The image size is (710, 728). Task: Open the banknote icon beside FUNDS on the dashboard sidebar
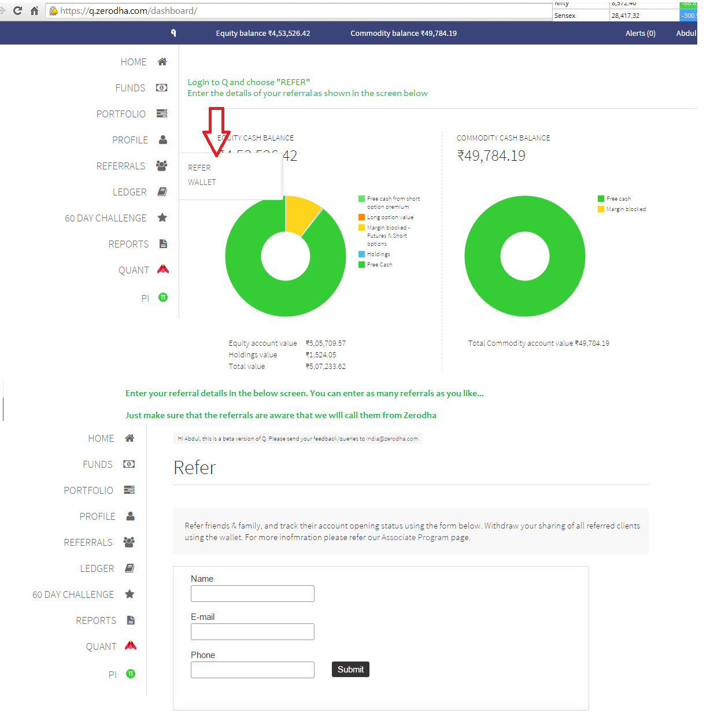point(162,87)
